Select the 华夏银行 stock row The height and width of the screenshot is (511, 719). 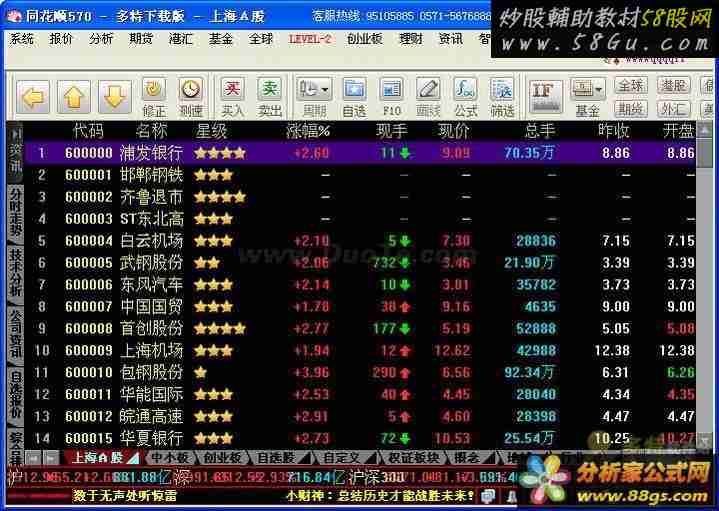pyautogui.click(x=360, y=439)
